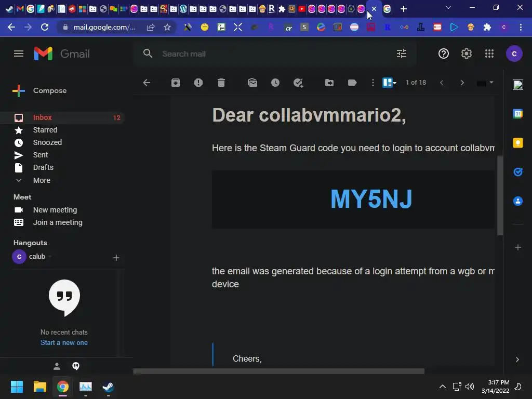This screenshot has width=532, height=399.
Task: Open tab search dropdown arrow
Action: click(448, 7)
